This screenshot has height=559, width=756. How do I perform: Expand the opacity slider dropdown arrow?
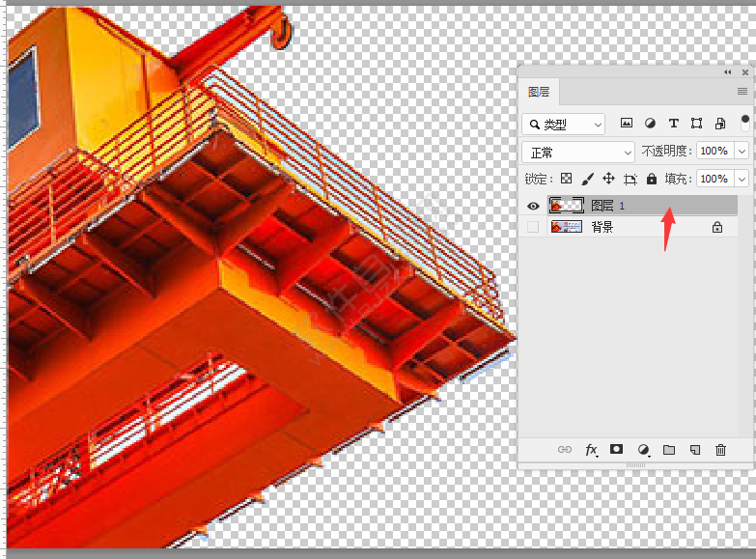click(742, 152)
